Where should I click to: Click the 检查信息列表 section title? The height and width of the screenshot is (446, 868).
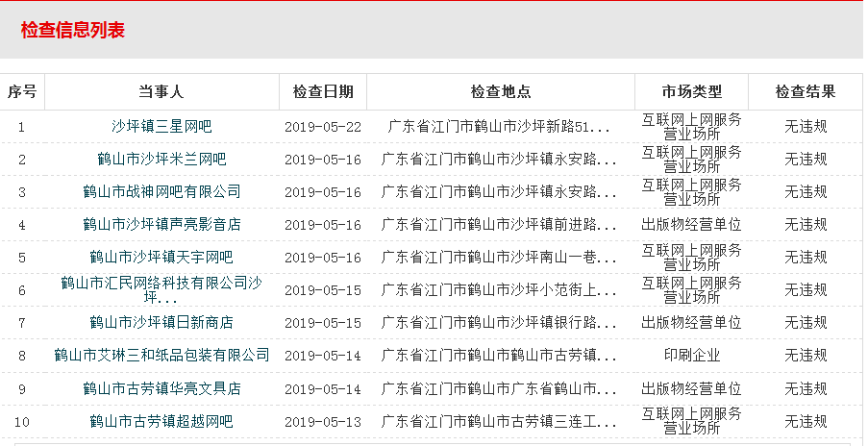click(x=73, y=30)
